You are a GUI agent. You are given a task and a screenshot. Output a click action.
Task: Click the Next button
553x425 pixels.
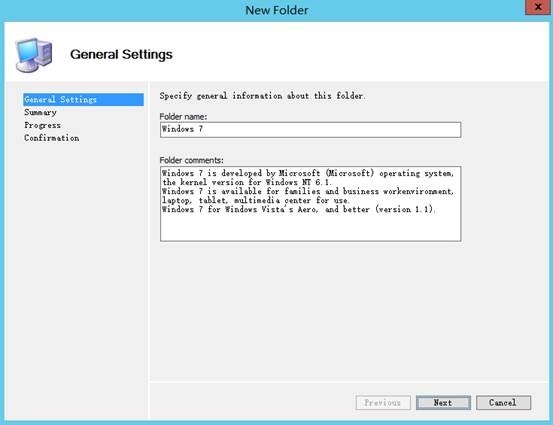[443, 402]
